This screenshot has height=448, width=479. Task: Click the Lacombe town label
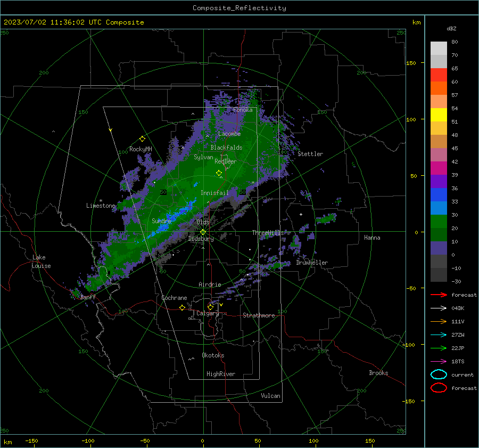click(x=229, y=134)
